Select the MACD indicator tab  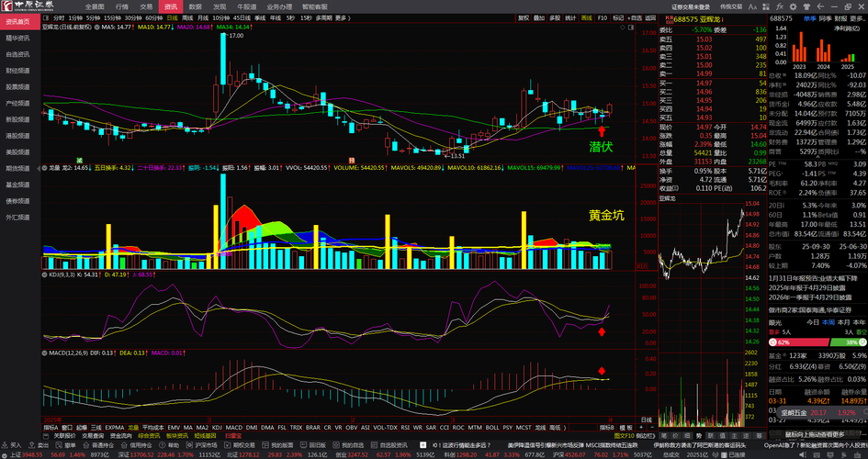(233, 428)
